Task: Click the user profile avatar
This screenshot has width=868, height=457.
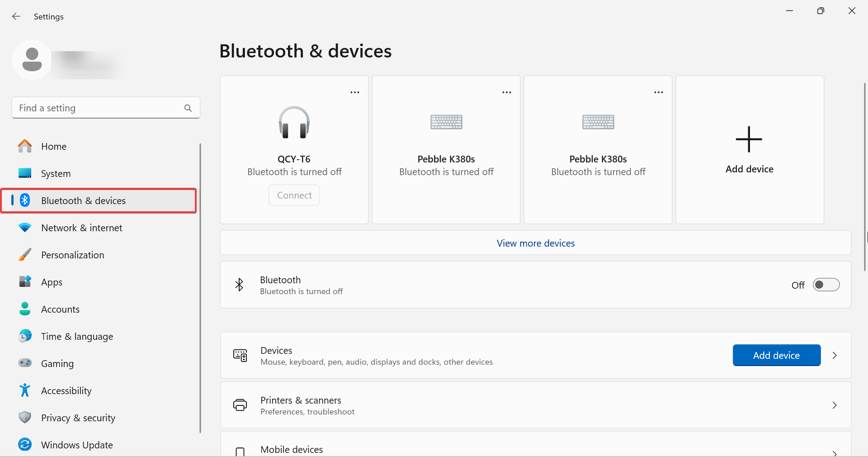Action: 32,60
